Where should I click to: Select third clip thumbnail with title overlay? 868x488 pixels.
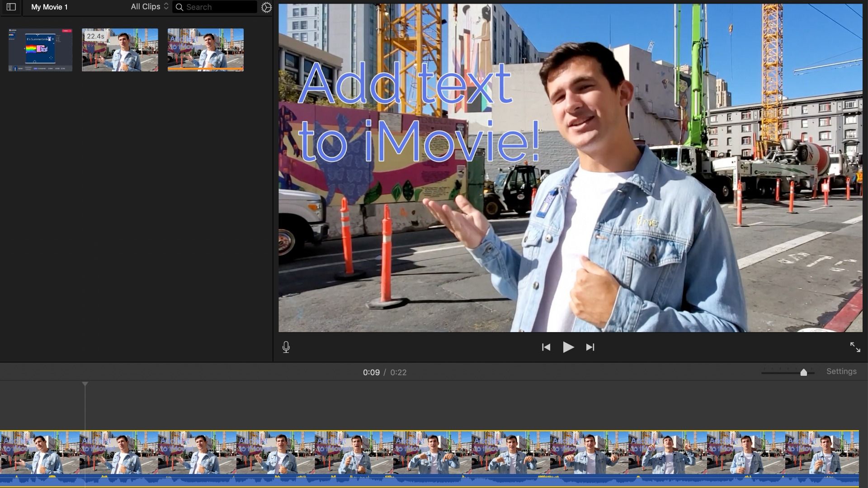coord(205,50)
